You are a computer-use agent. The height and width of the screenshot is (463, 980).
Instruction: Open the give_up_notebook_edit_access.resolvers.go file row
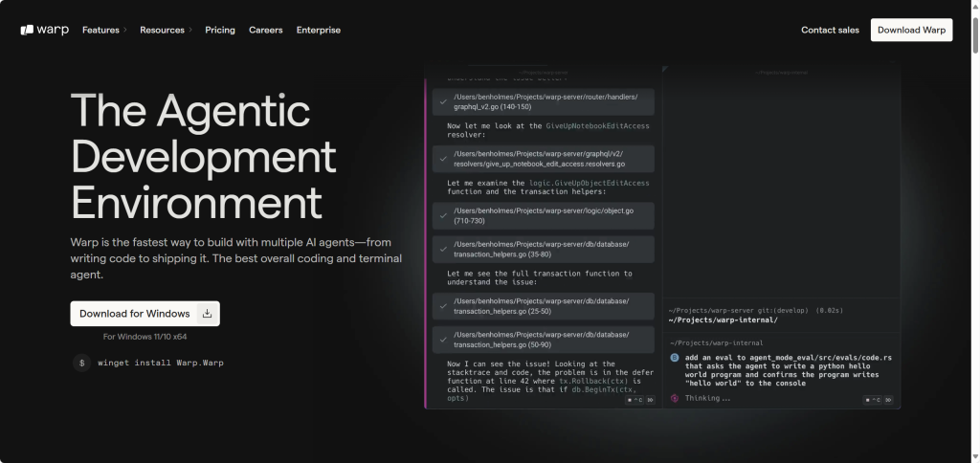pyautogui.click(x=544, y=159)
